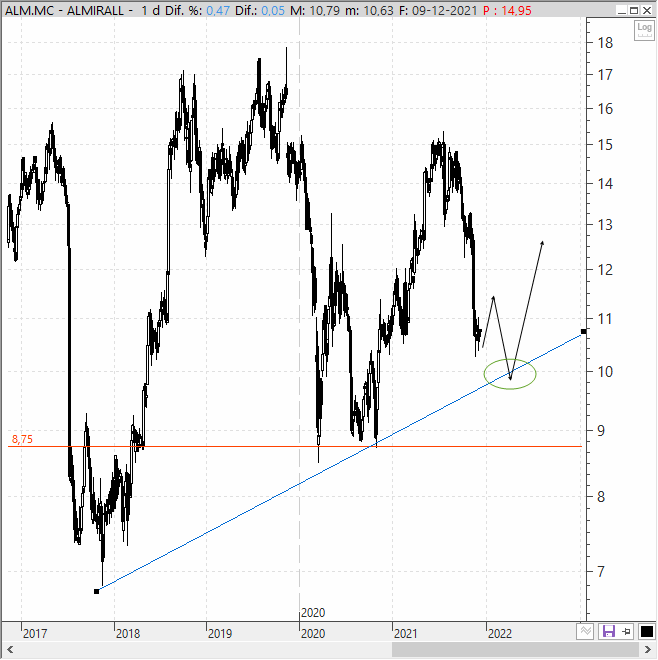The height and width of the screenshot is (660, 658).
Task: Click the save chart floppy disk icon
Action: coord(609,631)
